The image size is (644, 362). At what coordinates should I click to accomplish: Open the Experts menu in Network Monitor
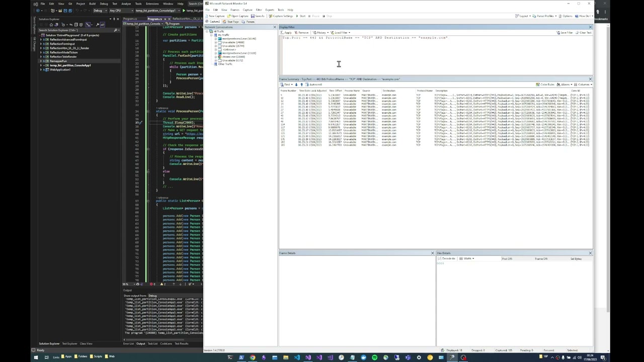point(270,10)
